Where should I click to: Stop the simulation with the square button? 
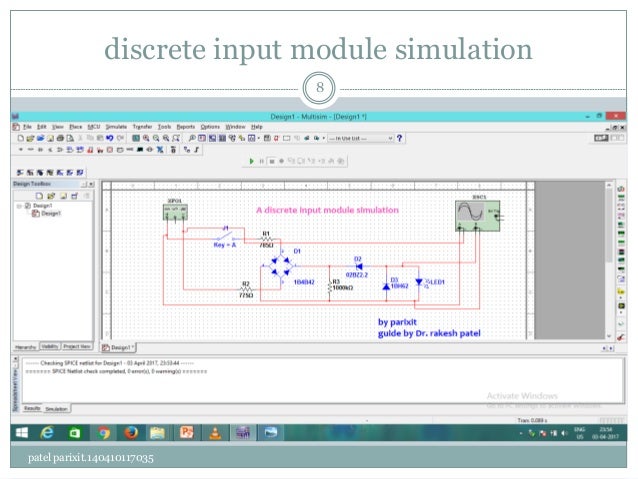click(272, 161)
